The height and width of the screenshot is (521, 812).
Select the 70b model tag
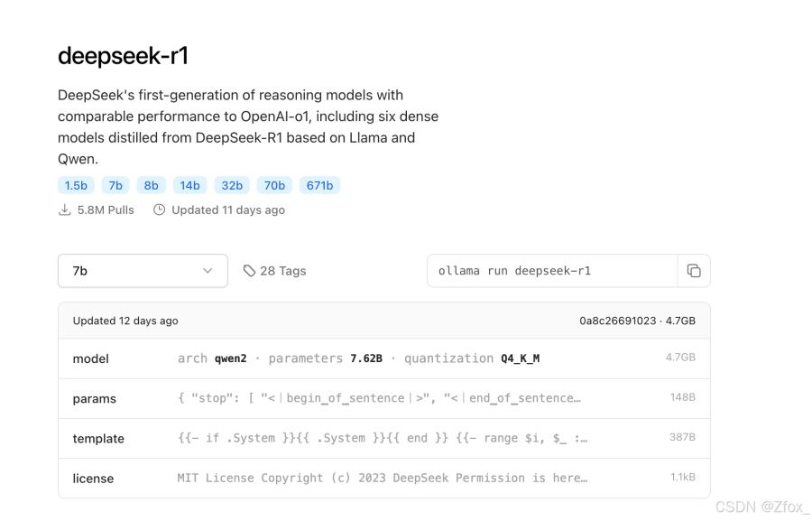point(274,185)
